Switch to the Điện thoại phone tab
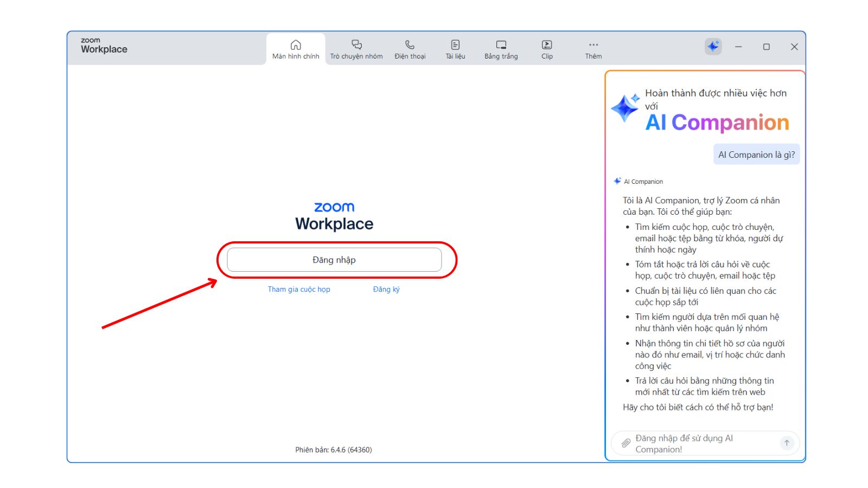 (x=410, y=49)
